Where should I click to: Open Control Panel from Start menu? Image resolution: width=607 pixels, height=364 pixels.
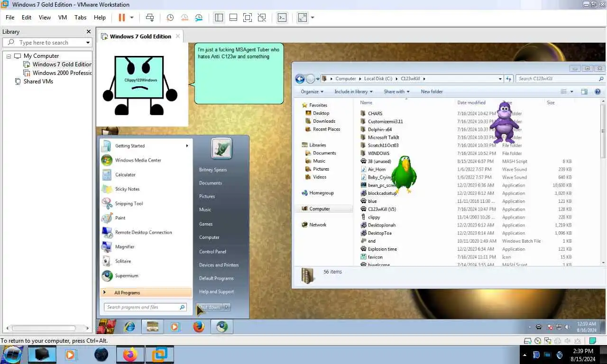point(212,252)
